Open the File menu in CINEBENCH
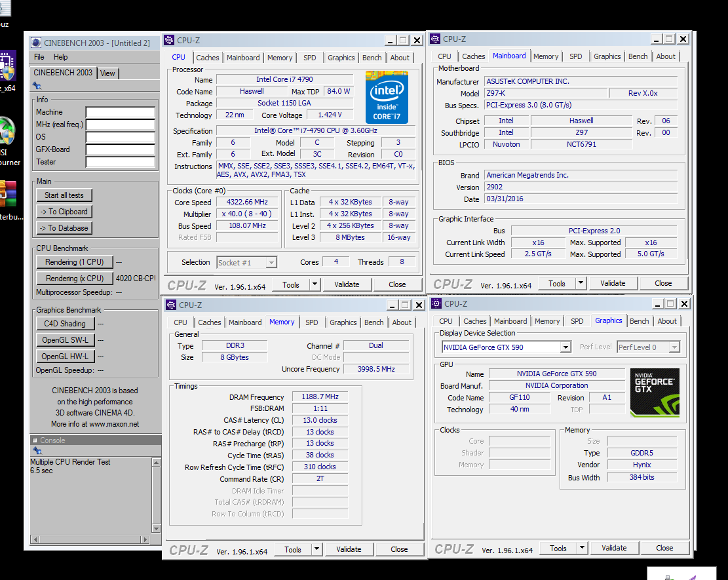 [x=39, y=56]
